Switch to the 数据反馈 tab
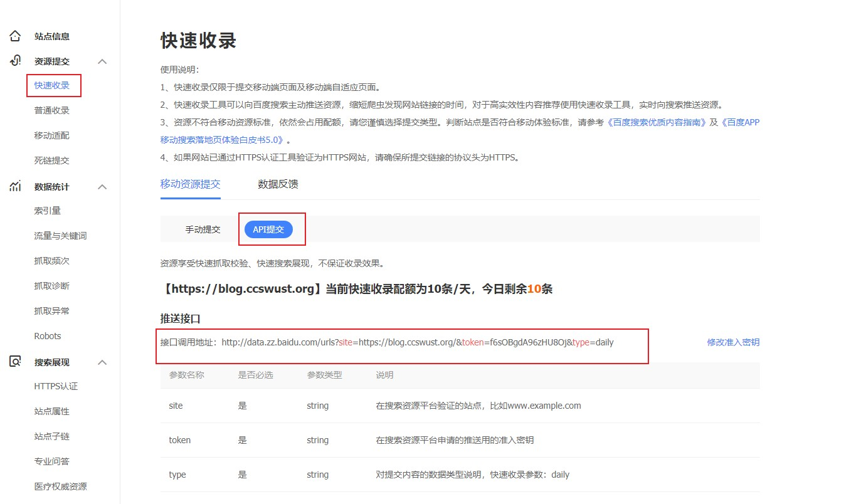Image resolution: width=866 pixels, height=504 pixels. click(278, 184)
